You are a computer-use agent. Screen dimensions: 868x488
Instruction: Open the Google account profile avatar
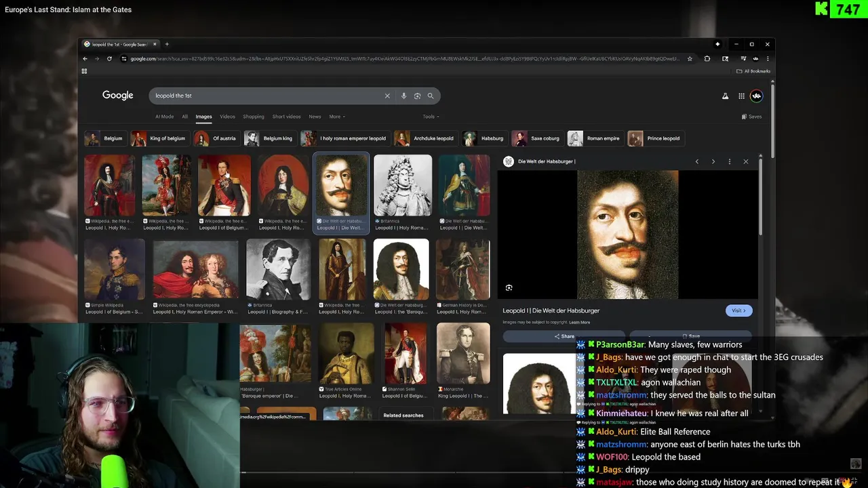point(756,96)
